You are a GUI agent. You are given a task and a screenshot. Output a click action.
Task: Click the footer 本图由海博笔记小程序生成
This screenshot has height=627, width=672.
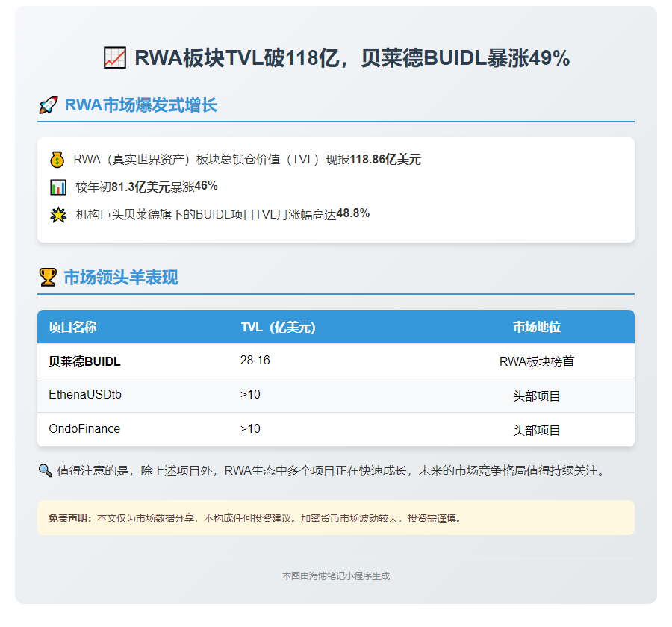[x=336, y=576]
